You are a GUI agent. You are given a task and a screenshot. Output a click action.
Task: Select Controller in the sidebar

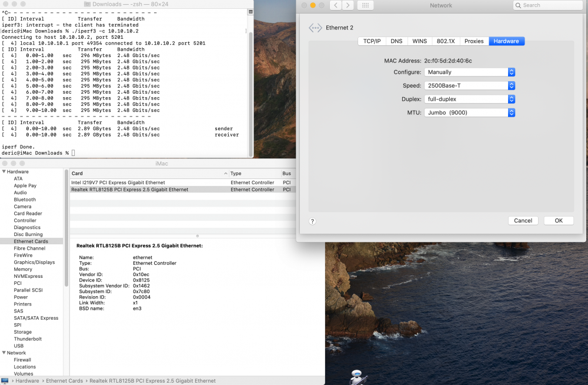pyautogui.click(x=25, y=221)
